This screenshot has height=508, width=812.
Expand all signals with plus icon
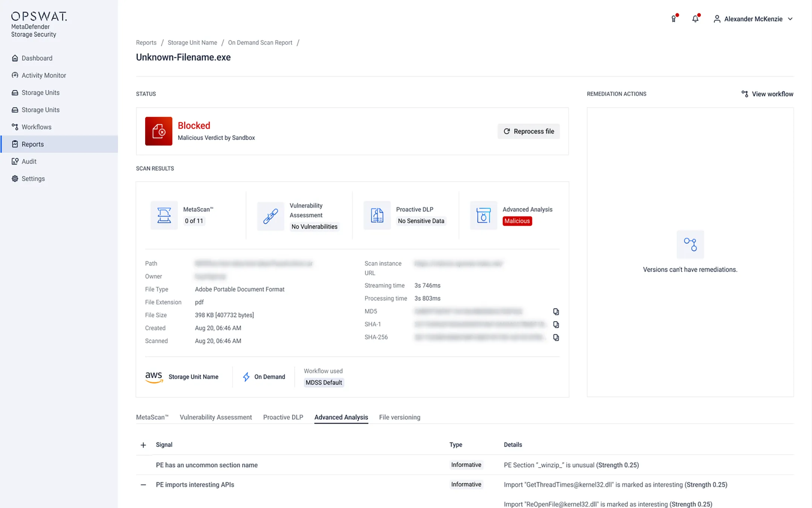[143, 445]
